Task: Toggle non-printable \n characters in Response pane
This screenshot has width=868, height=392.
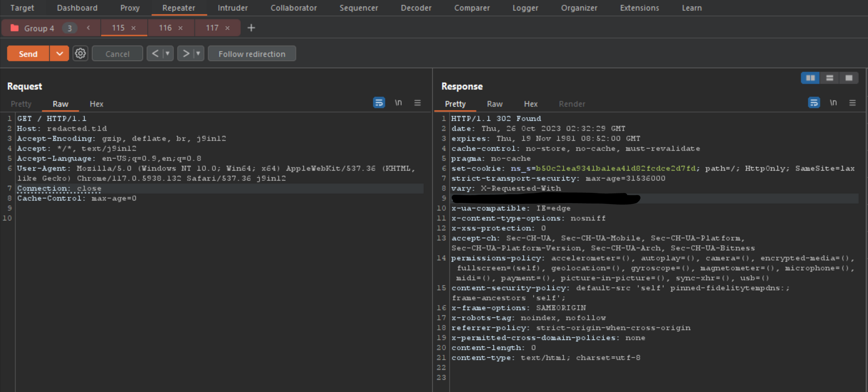Action: pos(833,103)
